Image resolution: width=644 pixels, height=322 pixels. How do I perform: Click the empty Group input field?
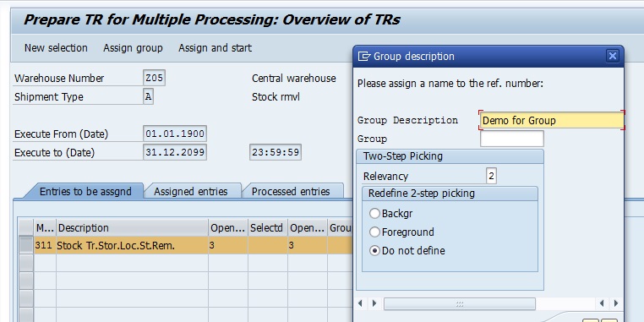(x=512, y=139)
